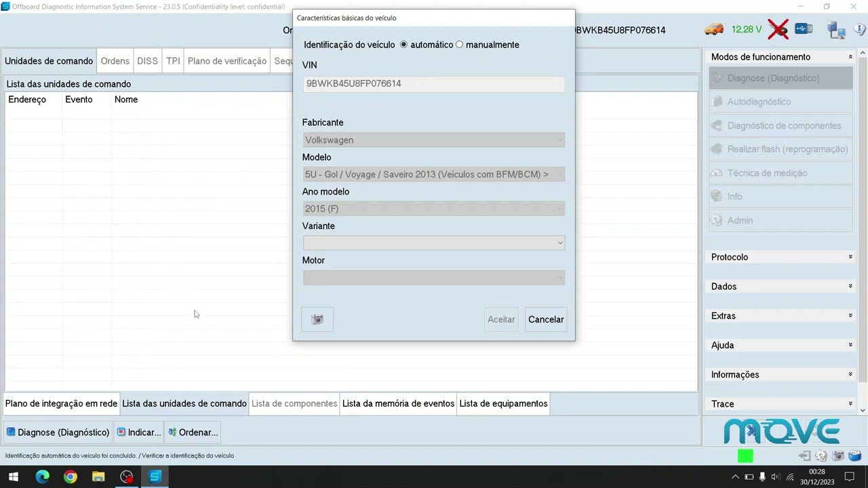Select Realizar flash (reprogramação) mode
Viewport: 868px width, 488px height.
(x=781, y=149)
